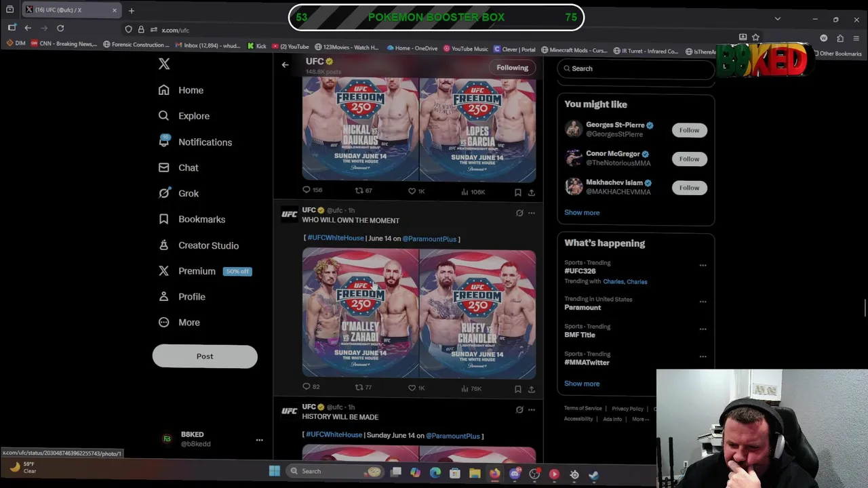Open more options on WHO WILL OWN post
The image size is (868, 488).
[532, 213]
